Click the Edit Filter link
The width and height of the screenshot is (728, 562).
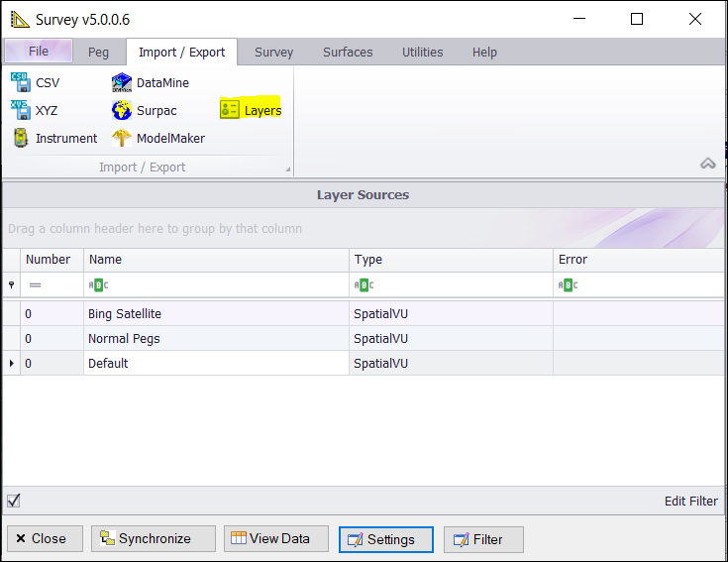click(x=690, y=502)
